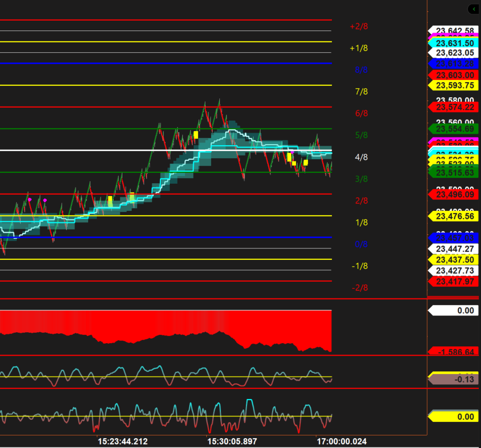Image resolution: width=481 pixels, height=448 pixels.
Task: Select the -1/8 Murrey level label
Action: [x=360, y=266]
